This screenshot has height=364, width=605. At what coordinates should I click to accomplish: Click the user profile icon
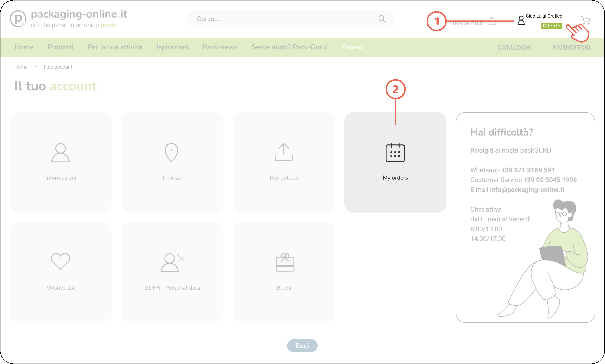(521, 21)
